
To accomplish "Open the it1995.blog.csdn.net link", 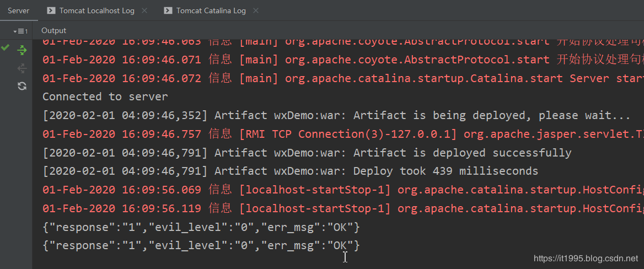I will (x=586, y=258).
